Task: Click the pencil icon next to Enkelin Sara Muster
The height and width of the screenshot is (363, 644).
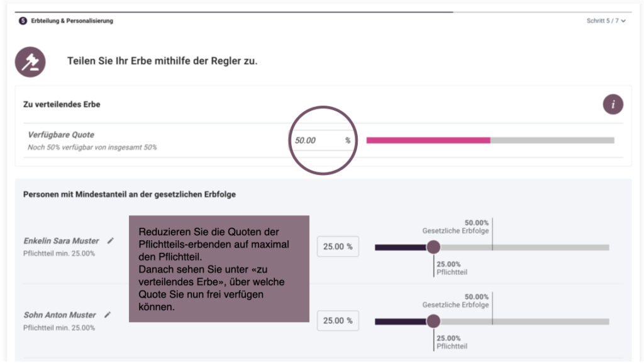Action: (111, 240)
